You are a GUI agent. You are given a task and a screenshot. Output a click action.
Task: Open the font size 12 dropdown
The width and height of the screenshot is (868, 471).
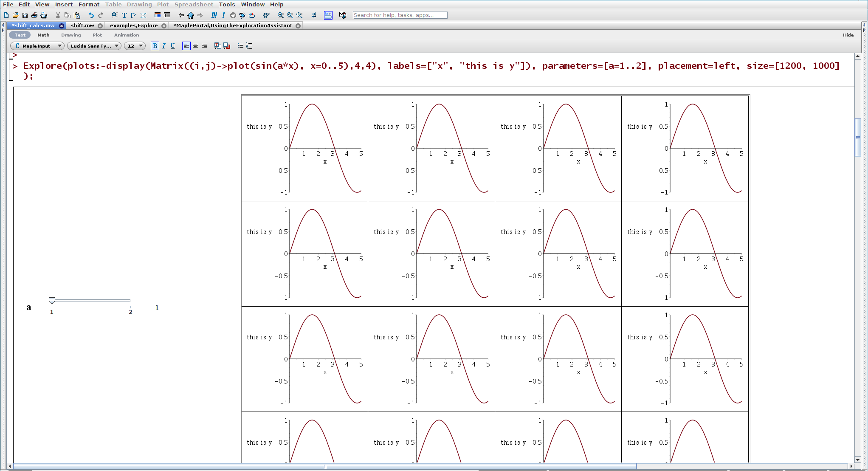click(x=135, y=46)
